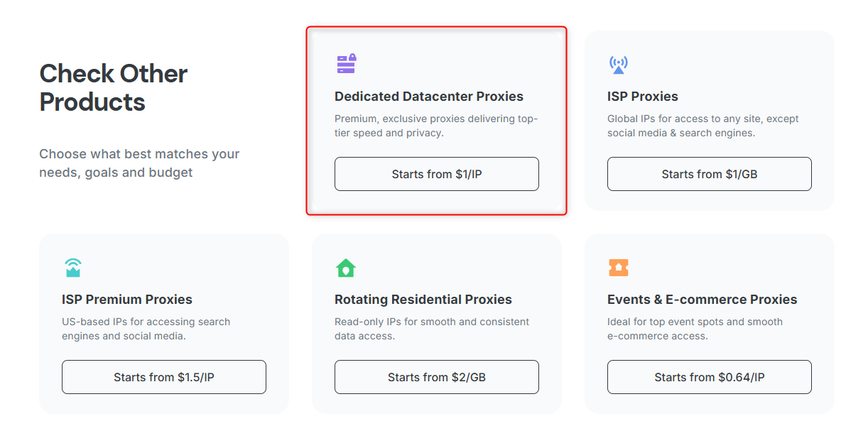Select the ISP Premium Proxies heading
The width and height of the screenshot is (868, 426).
click(x=127, y=300)
